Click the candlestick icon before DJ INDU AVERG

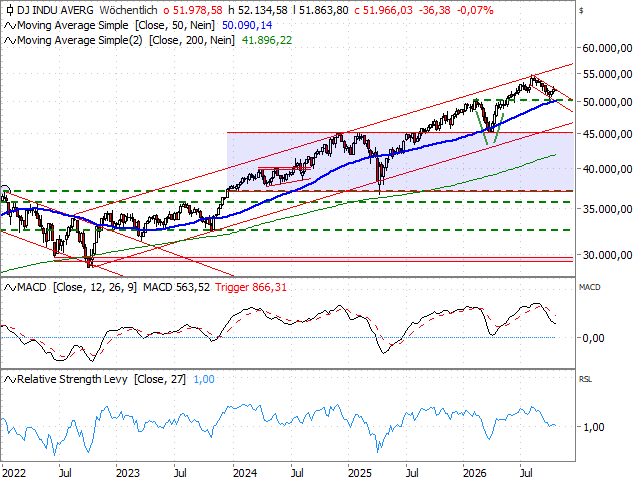pos(10,10)
